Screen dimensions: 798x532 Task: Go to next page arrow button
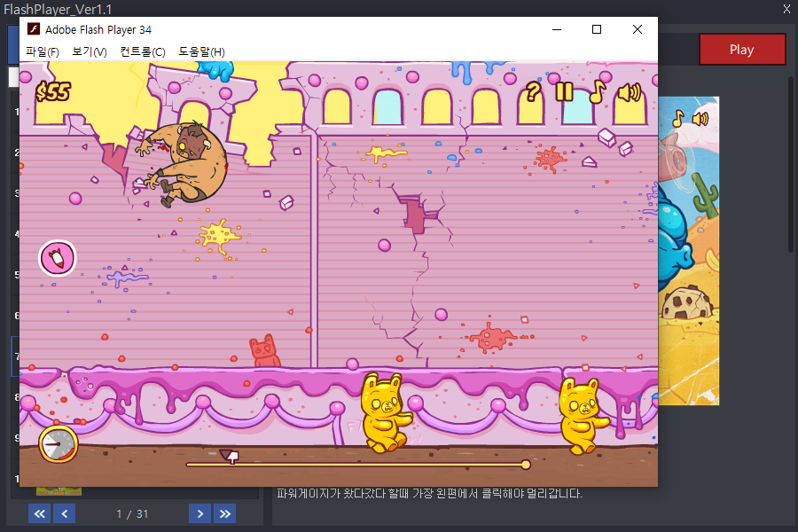click(x=200, y=513)
